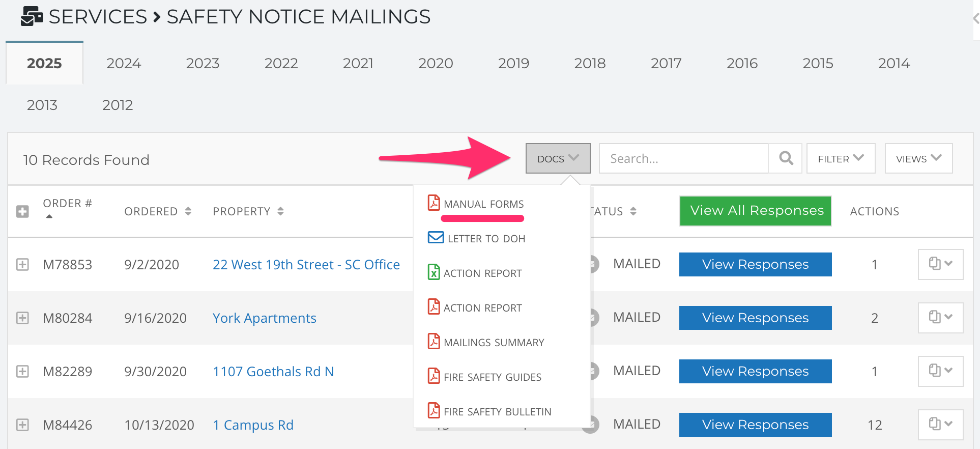View Responses for order M82289
Image resolution: width=980 pixels, height=449 pixels.
point(756,371)
